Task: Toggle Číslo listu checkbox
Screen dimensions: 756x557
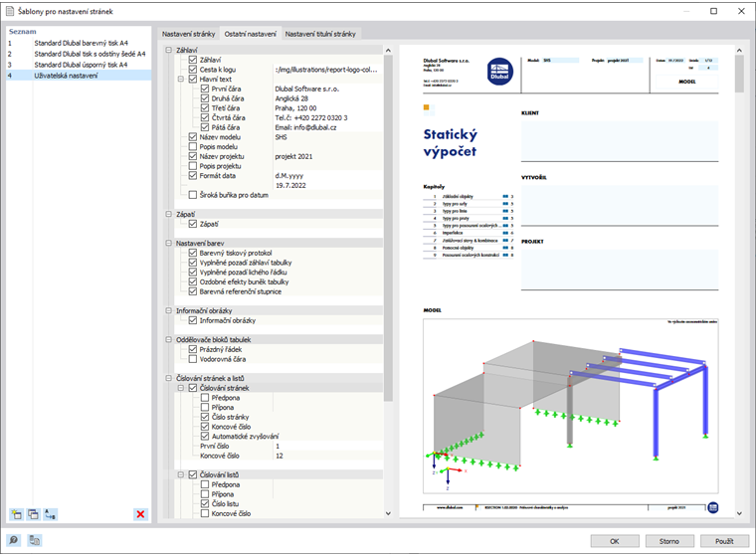Action: (x=205, y=503)
